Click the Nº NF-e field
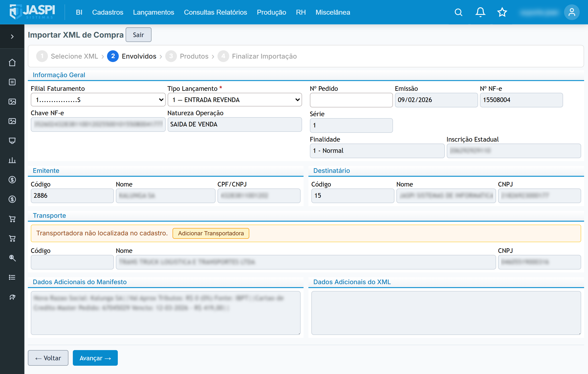Image resolution: width=588 pixels, height=374 pixels. pyautogui.click(x=521, y=100)
